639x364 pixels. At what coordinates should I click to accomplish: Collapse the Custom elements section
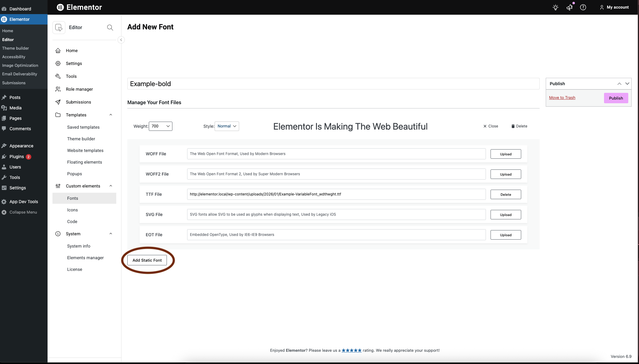[111, 186]
